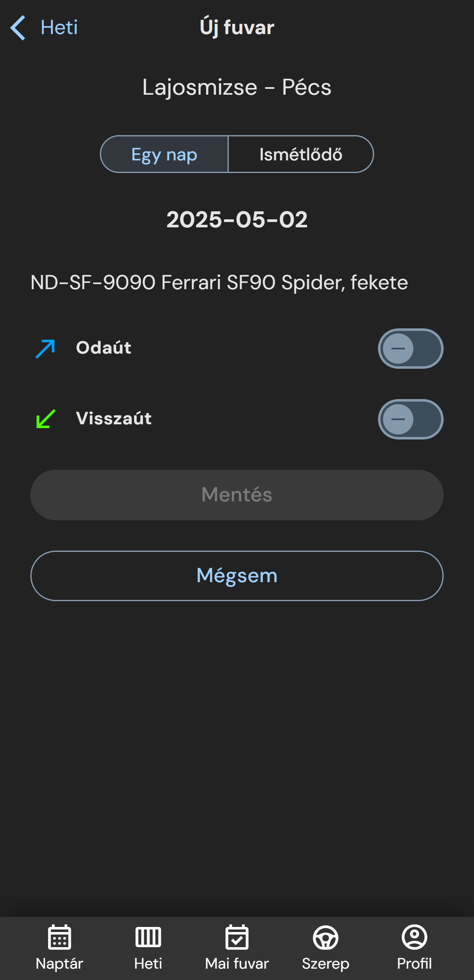
Task: Tap the blue Odaút arrow icon
Action: point(45,349)
